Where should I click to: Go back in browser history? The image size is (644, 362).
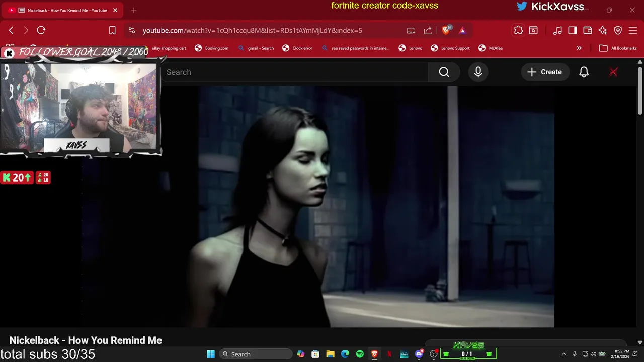point(11,30)
